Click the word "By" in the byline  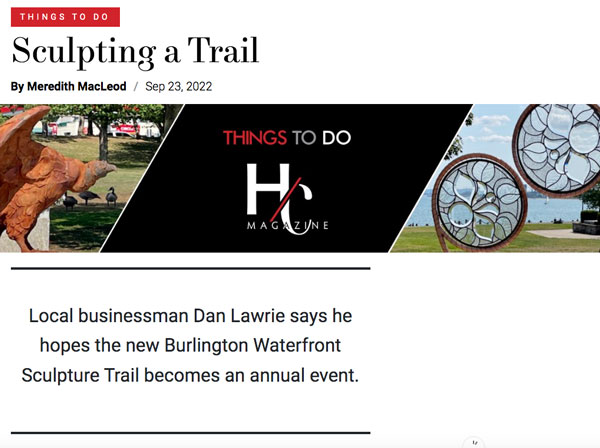tap(17, 86)
